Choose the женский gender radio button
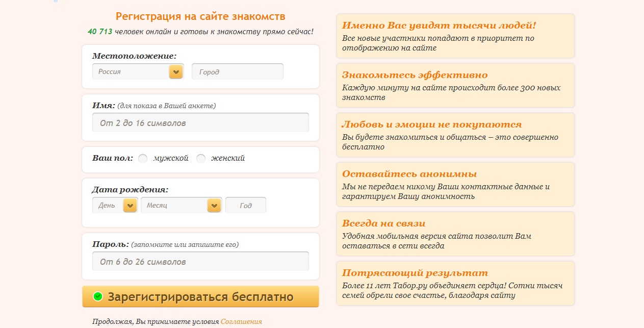This screenshot has width=644, height=328. coord(201,159)
